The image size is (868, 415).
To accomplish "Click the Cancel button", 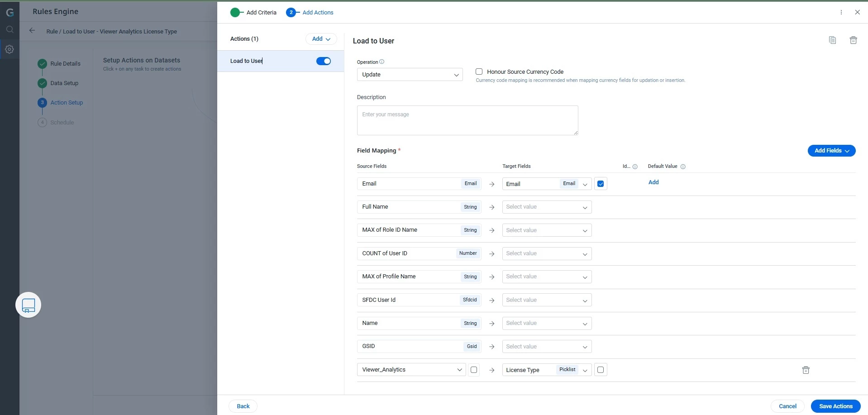I will click(x=787, y=406).
